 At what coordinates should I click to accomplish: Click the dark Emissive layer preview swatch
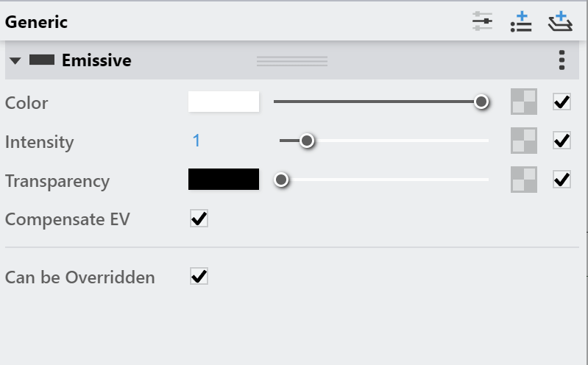tap(42, 60)
